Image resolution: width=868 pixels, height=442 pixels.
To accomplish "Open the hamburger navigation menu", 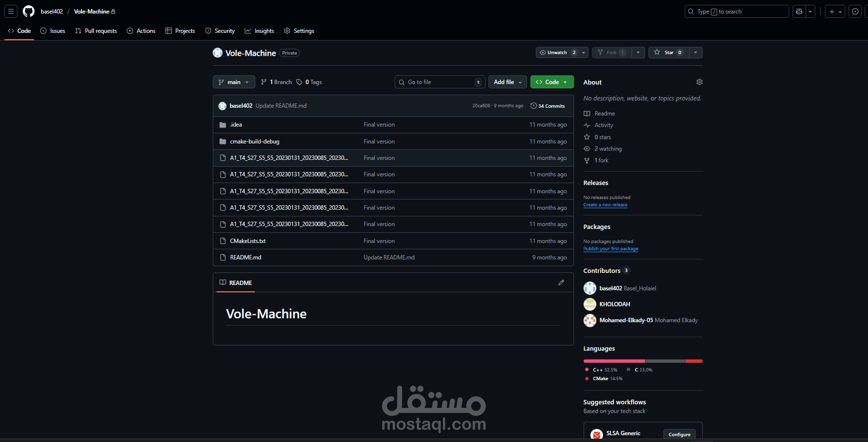I will [x=11, y=11].
